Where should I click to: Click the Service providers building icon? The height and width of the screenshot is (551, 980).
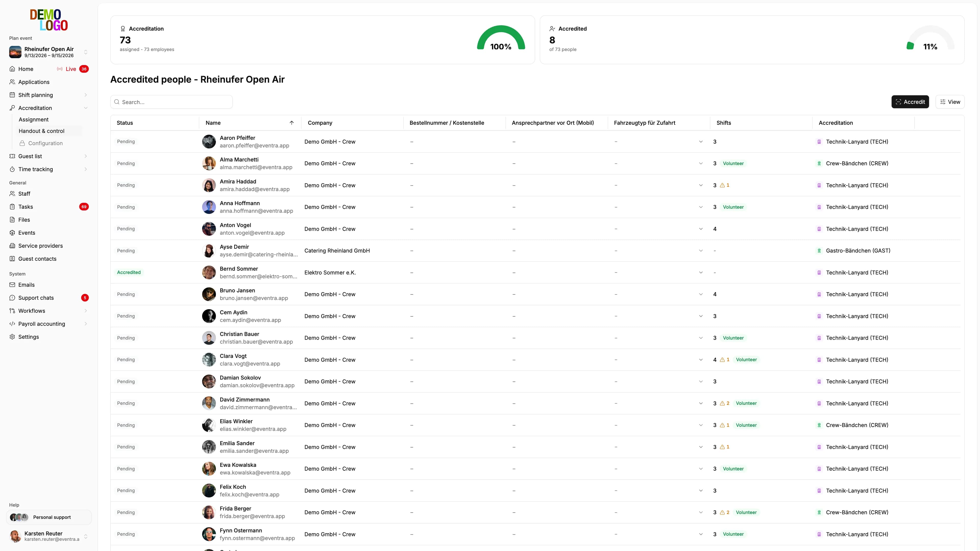12,246
